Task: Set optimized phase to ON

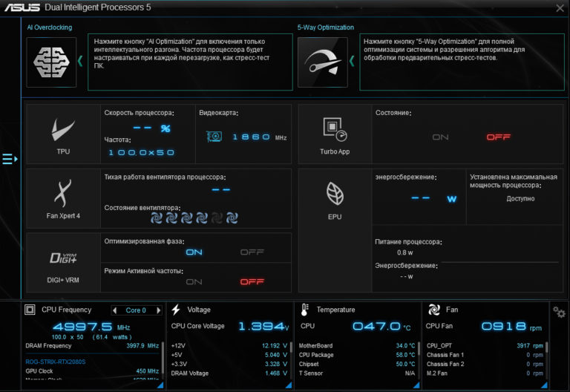Action: pyautogui.click(x=194, y=252)
